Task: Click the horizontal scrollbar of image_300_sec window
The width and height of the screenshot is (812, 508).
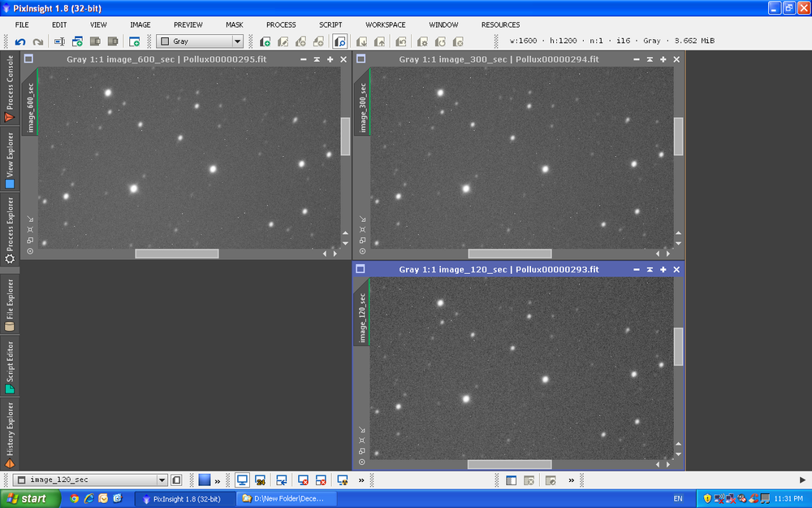Action: pos(509,254)
